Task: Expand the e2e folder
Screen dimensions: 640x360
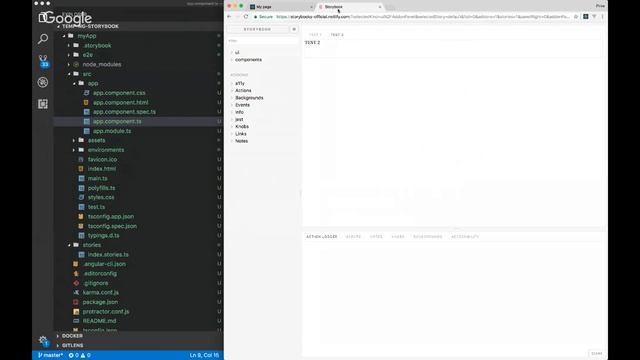Action: (69, 55)
